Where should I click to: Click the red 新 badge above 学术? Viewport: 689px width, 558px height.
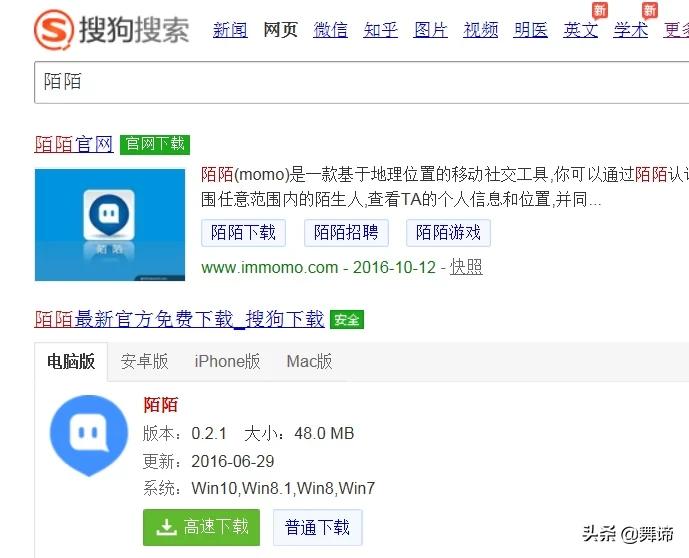(650, 10)
